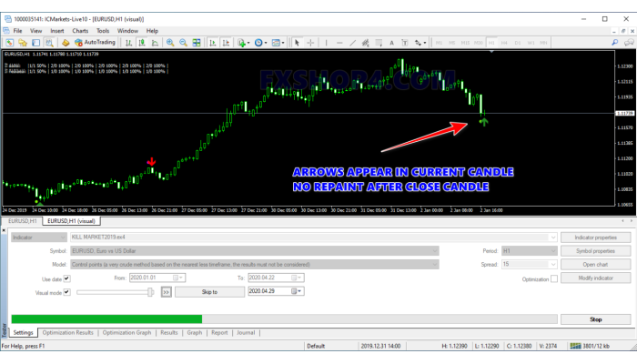Switch to the Journal tab
This screenshot has width=637, height=364.
246,333
